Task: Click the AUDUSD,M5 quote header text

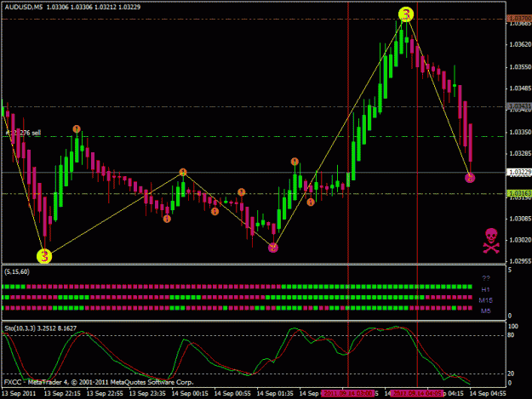Action: tap(72, 7)
